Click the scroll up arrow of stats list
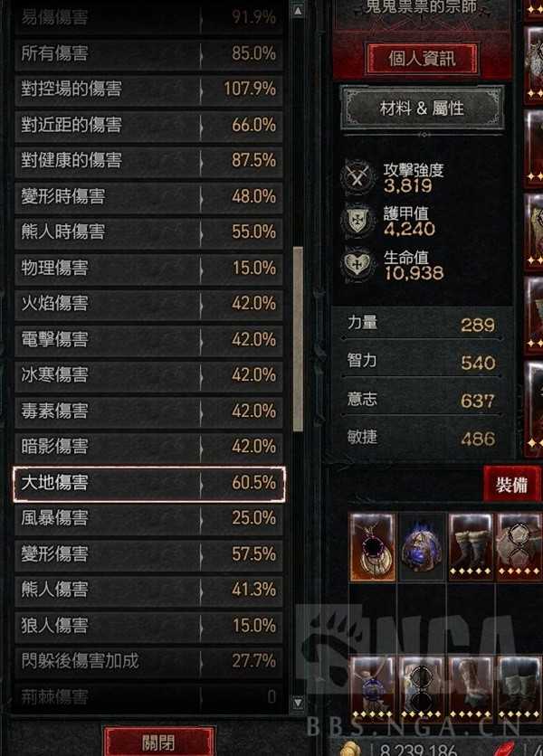The height and width of the screenshot is (756, 543). tap(298, 11)
